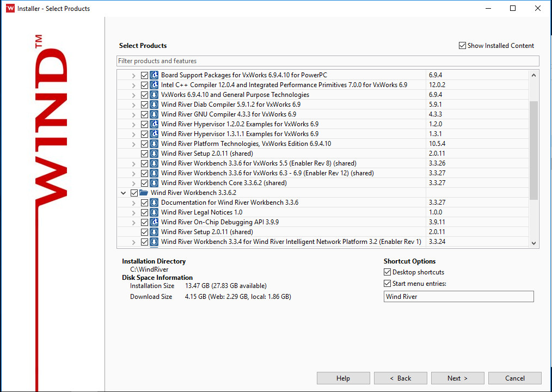Click the Help button
Image resolution: width=552 pixels, height=392 pixels.
344,378
